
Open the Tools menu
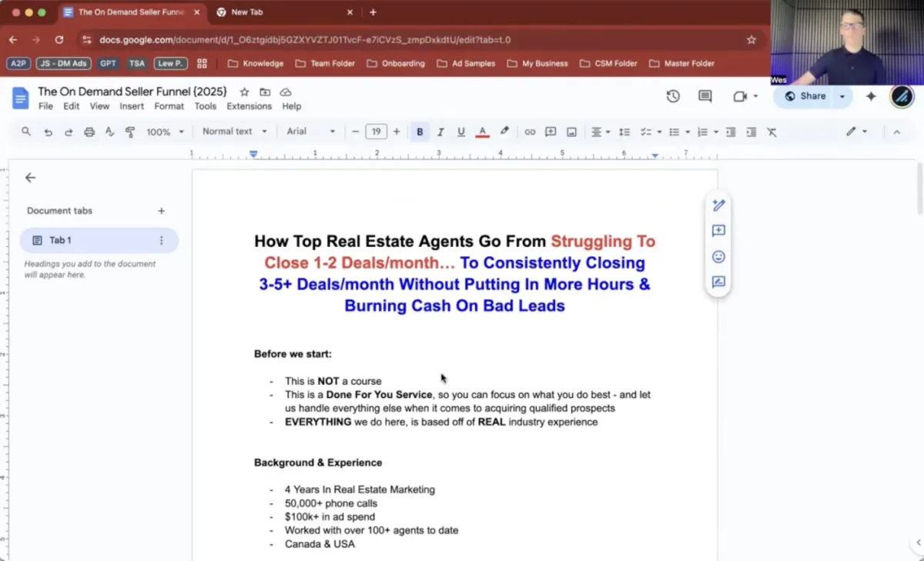coord(206,106)
